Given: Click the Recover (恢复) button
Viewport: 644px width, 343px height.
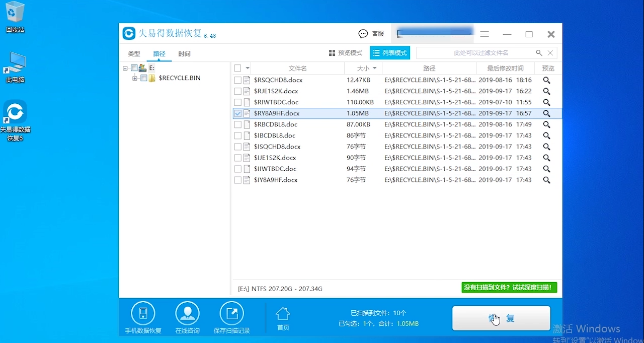Looking at the screenshot, I should (501, 318).
